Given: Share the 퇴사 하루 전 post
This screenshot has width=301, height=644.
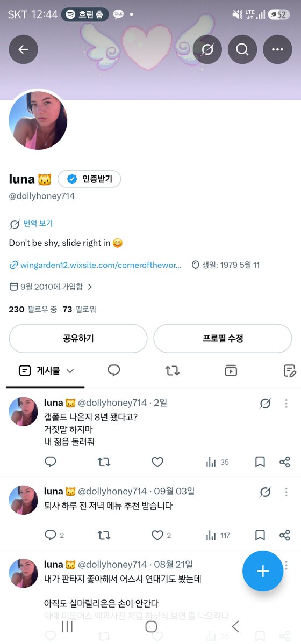Looking at the screenshot, I should click(x=285, y=535).
